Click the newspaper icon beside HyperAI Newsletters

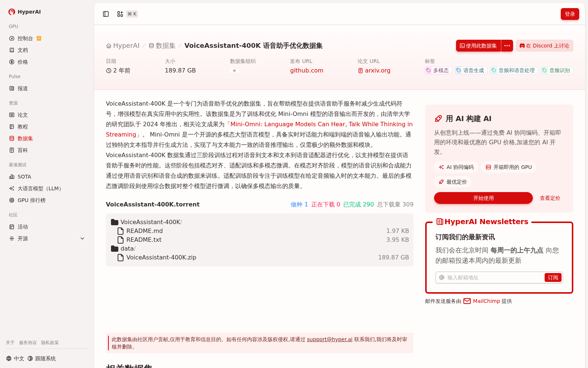tap(440, 222)
